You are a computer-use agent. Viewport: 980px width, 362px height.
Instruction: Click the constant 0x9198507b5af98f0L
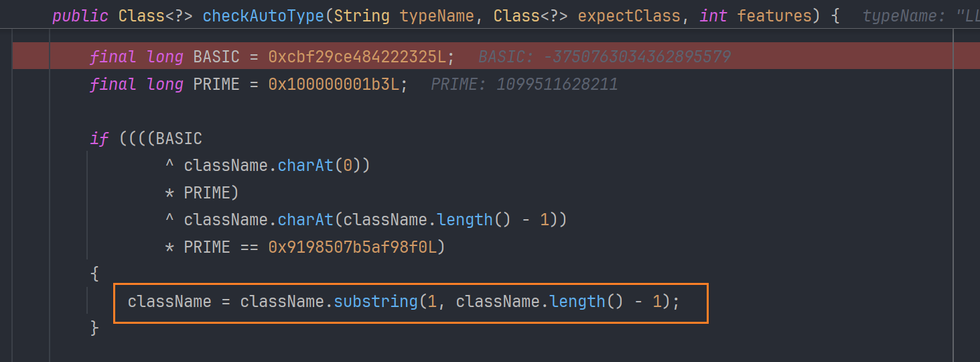pyautogui.click(x=352, y=247)
